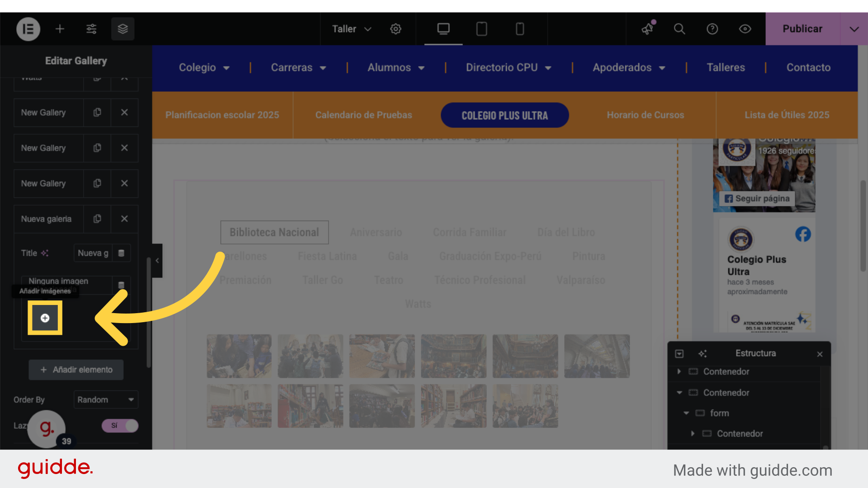The image size is (868, 488).
Task: Click the Publicar button
Action: point(802,29)
